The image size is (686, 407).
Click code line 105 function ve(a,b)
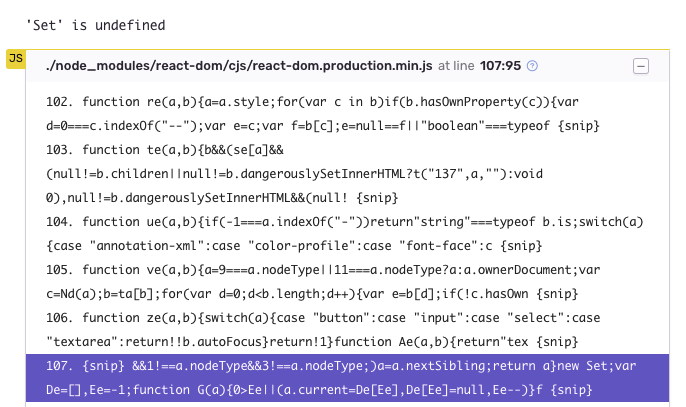pyautogui.click(x=347, y=282)
